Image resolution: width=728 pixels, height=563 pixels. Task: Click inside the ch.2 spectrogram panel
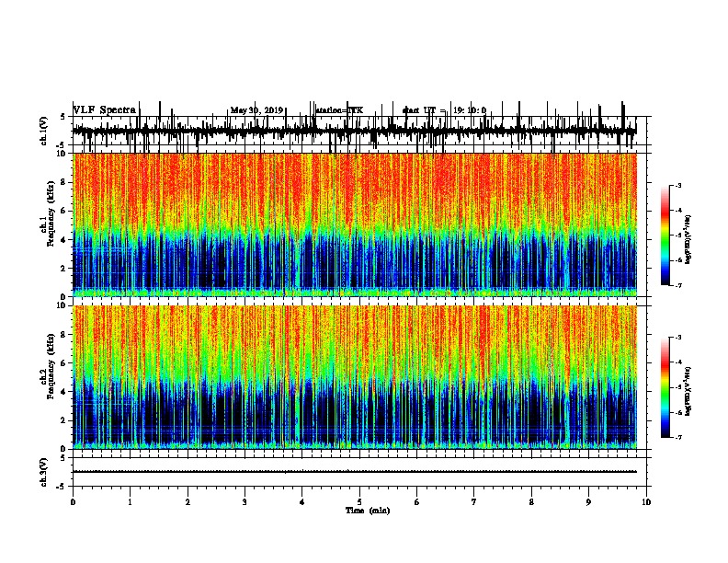click(355, 377)
